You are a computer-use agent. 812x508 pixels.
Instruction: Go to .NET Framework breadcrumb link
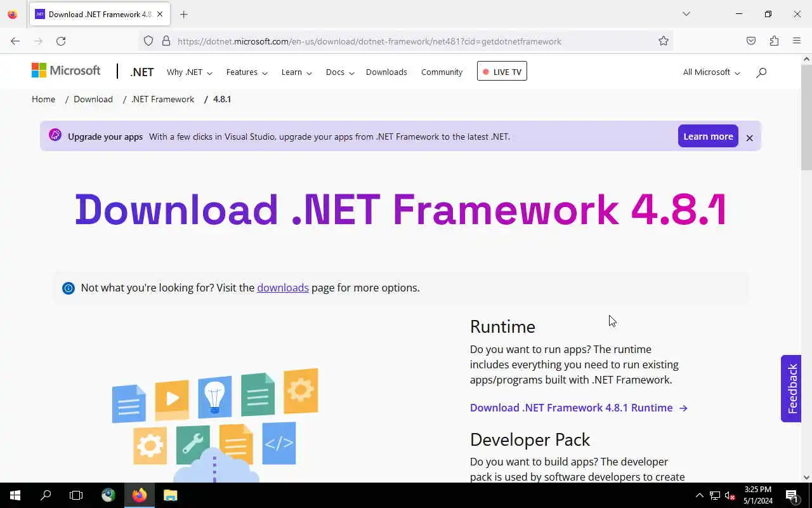click(163, 99)
